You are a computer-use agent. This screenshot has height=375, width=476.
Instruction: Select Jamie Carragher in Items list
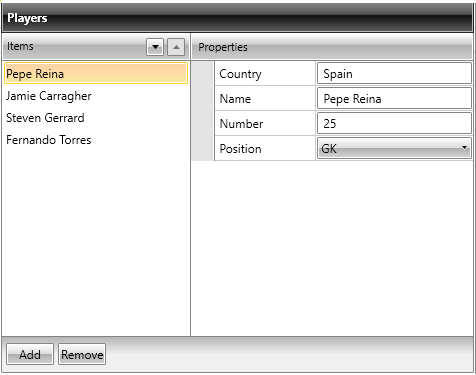coord(96,96)
